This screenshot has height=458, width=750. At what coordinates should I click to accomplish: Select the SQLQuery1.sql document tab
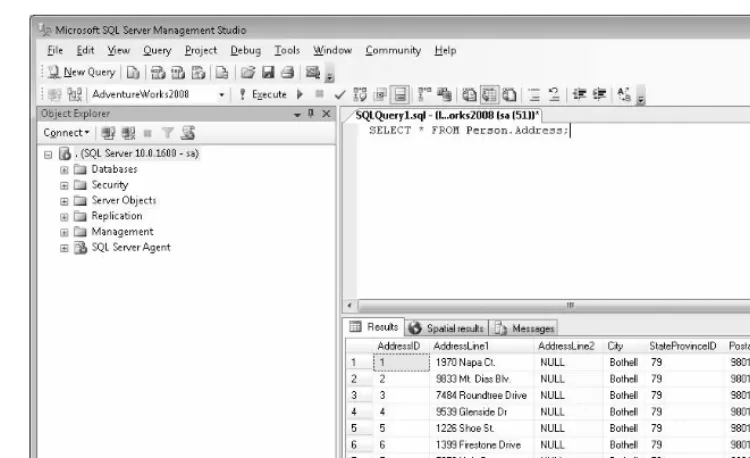tap(447, 115)
